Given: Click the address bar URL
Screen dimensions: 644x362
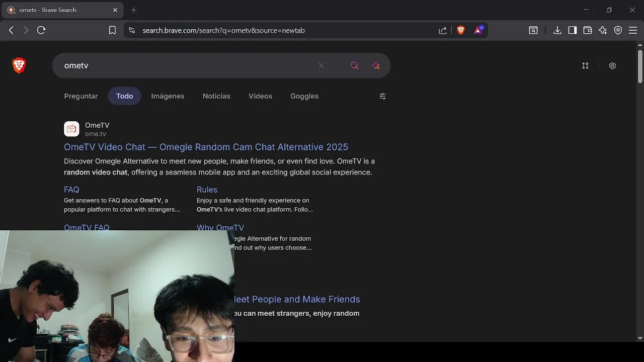Looking at the screenshot, I should tap(224, 30).
